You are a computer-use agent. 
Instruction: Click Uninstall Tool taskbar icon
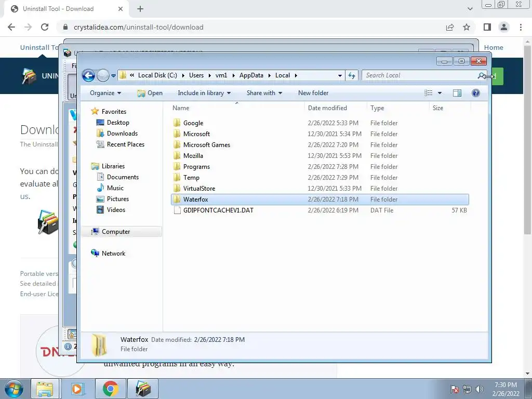point(143,389)
